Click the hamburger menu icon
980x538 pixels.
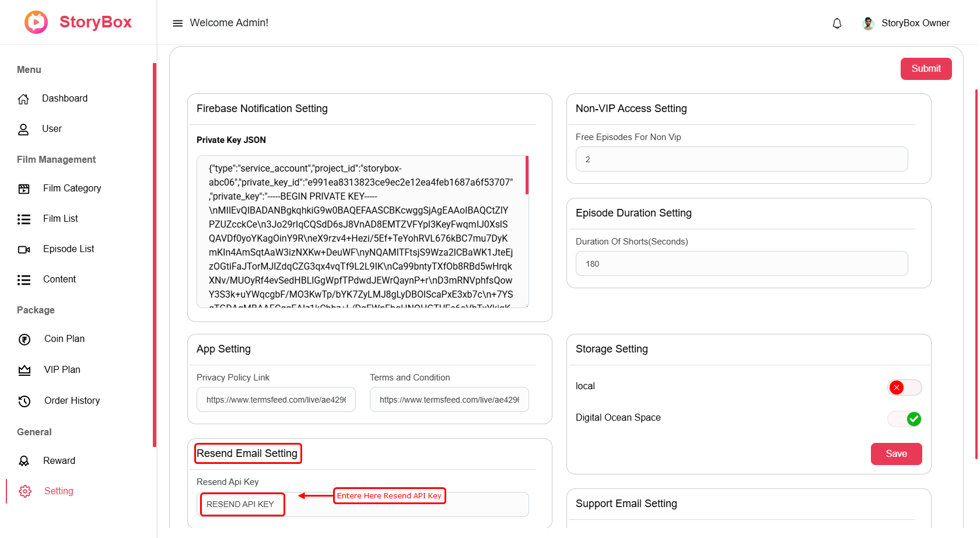[177, 23]
